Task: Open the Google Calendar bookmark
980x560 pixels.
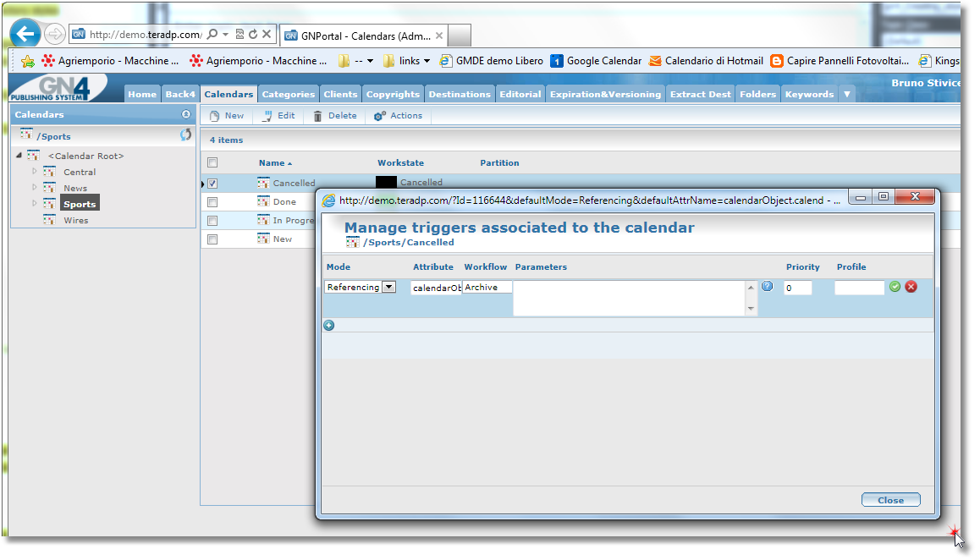Action: tap(597, 61)
